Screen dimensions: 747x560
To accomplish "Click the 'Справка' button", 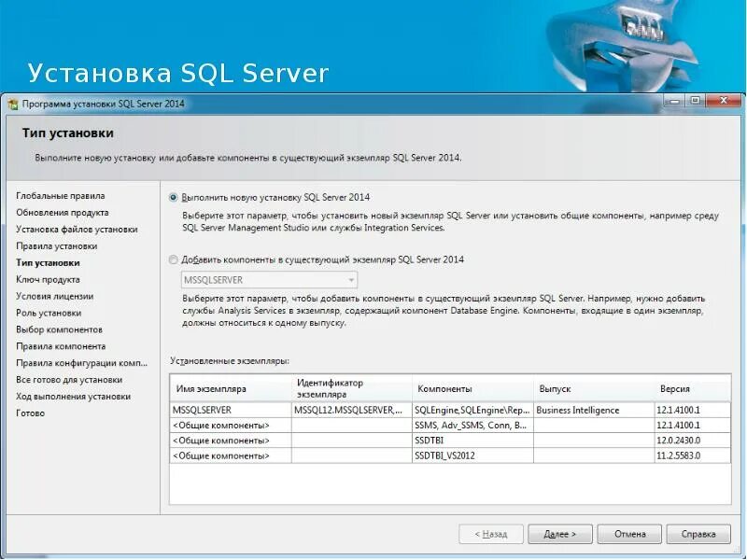I will click(x=698, y=534).
